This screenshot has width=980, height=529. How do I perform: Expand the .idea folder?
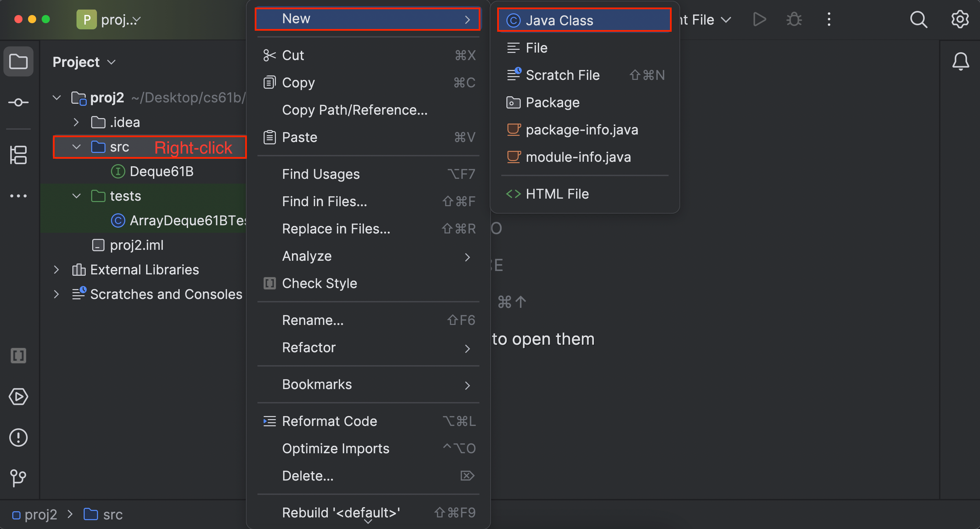pos(76,123)
